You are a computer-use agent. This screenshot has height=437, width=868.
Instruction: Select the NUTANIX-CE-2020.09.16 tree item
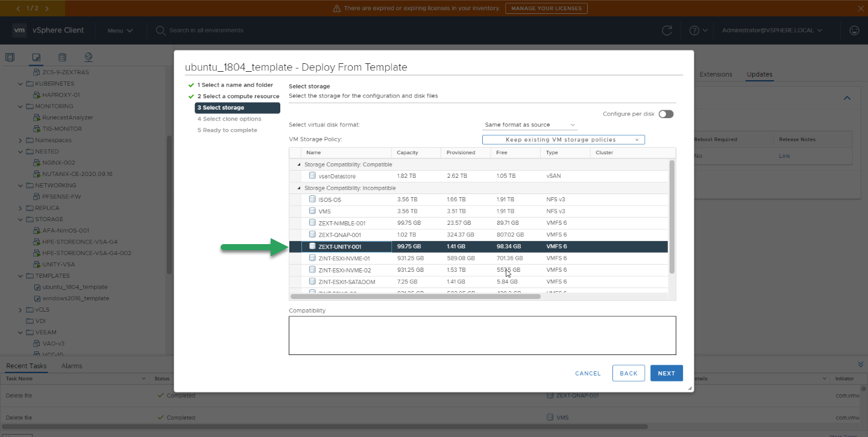coord(77,174)
